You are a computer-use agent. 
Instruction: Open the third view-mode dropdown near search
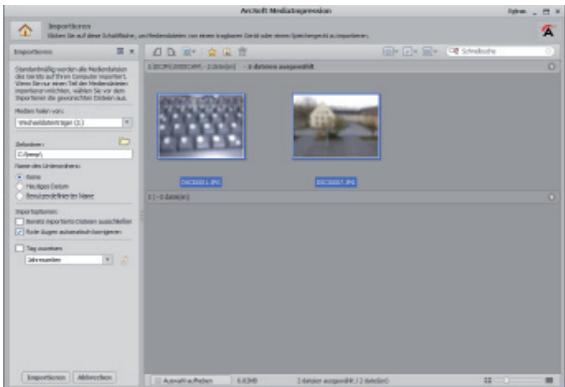(x=429, y=52)
